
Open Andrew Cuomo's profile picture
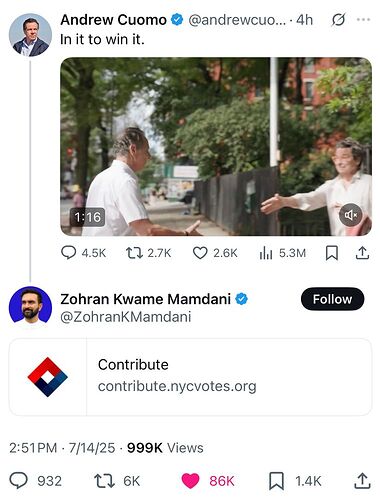[30, 35]
